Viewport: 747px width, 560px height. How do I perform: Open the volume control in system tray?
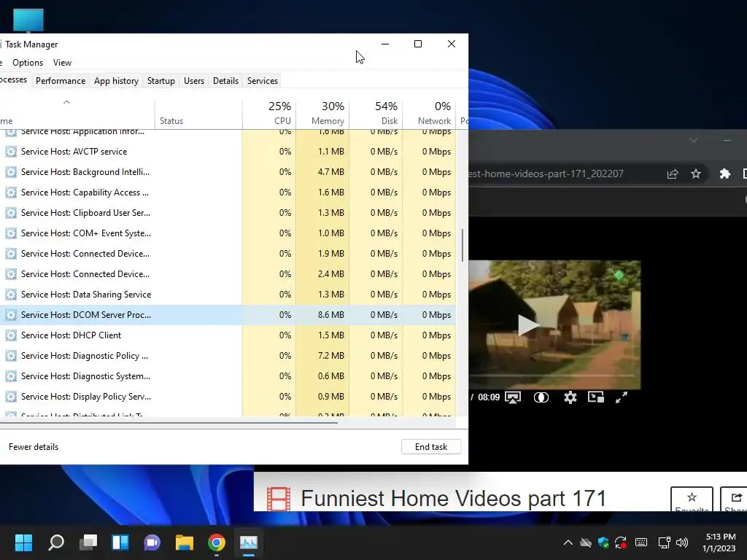click(682, 542)
